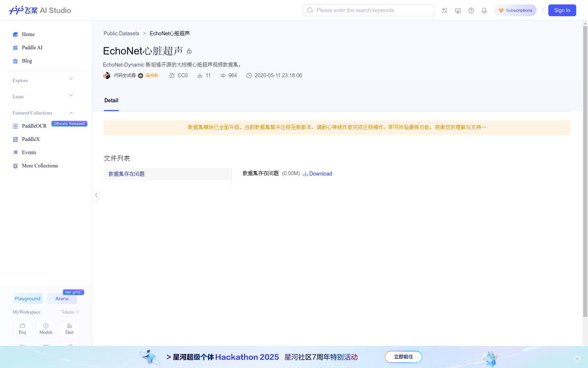Click the Sign In button
This screenshot has width=588, height=368.
[x=562, y=10]
